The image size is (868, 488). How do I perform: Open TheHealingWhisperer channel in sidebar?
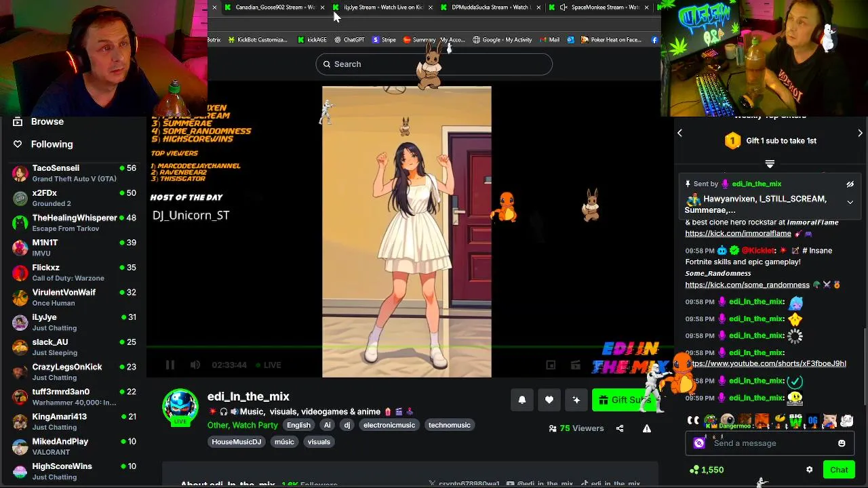click(x=75, y=223)
